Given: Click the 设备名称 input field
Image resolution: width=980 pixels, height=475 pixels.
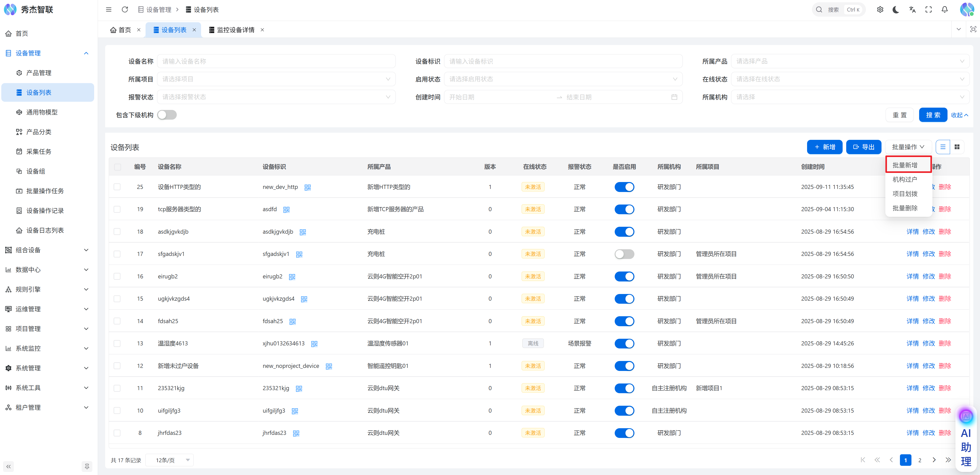Looking at the screenshot, I should click(276, 61).
